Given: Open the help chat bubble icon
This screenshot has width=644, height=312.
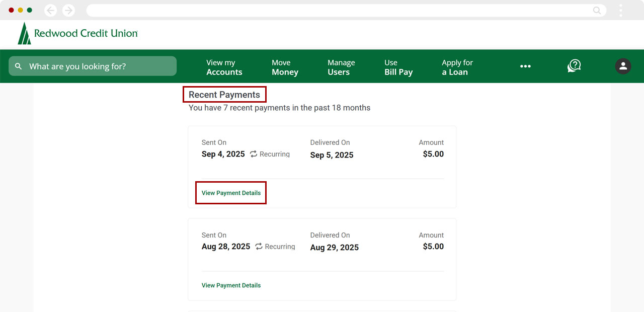Looking at the screenshot, I should coord(574,66).
